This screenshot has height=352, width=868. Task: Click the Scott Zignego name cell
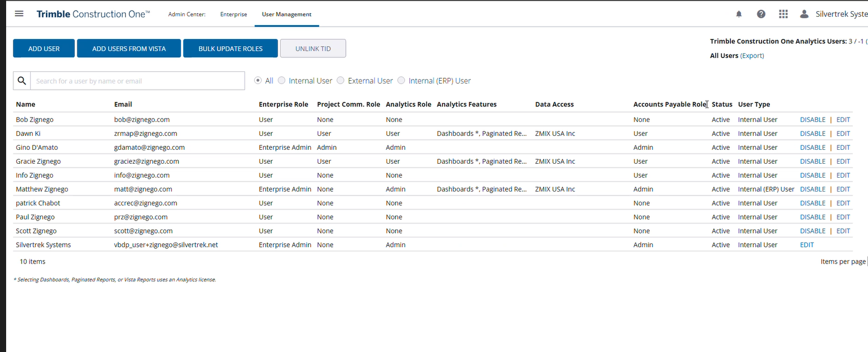[36, 231]
